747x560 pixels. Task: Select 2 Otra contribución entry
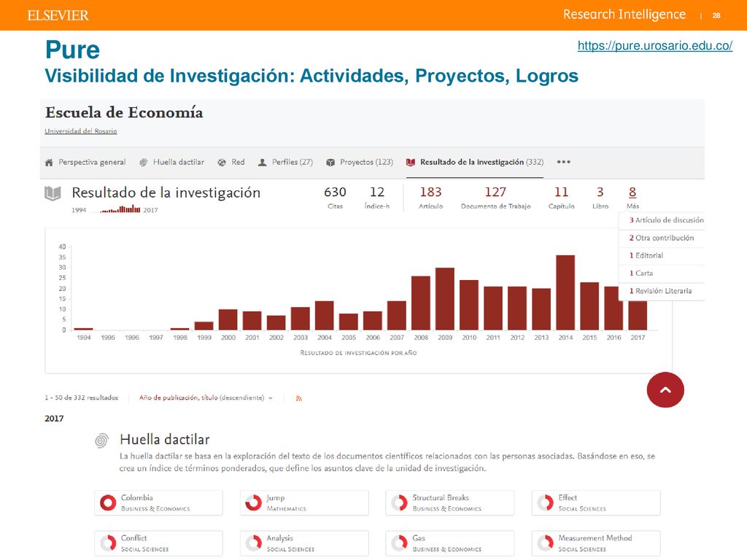(x=662, y=238)
